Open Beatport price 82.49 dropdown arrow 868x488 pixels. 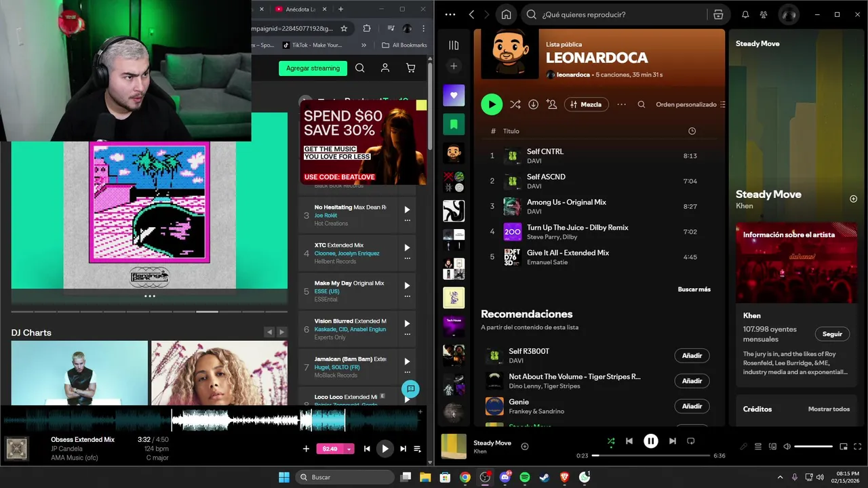[x=349, y=449]
